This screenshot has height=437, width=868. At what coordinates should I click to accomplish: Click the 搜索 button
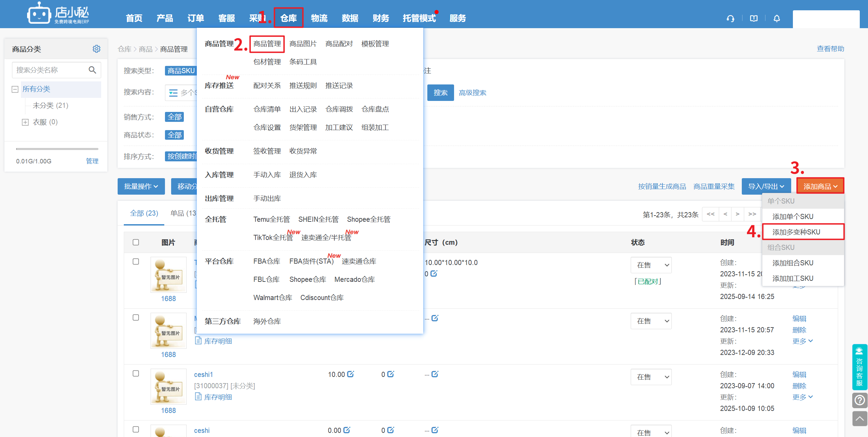coord(440,93)
